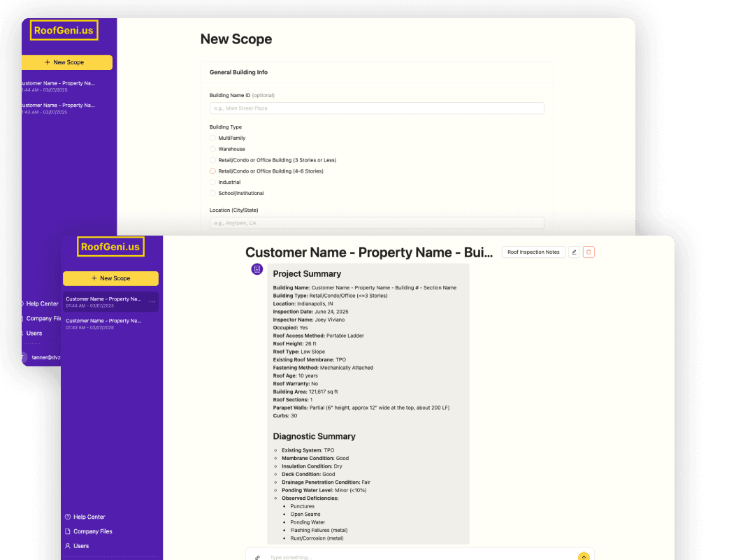Click the Roof Inspection Notes button
The height and width of the screenshot is (560, 736).
pos(533,252)
